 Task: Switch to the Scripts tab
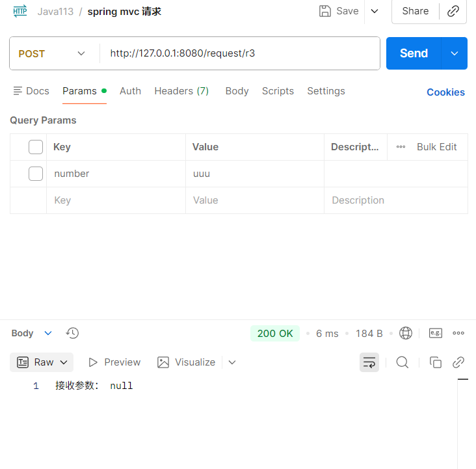click(x=278, y=91)
